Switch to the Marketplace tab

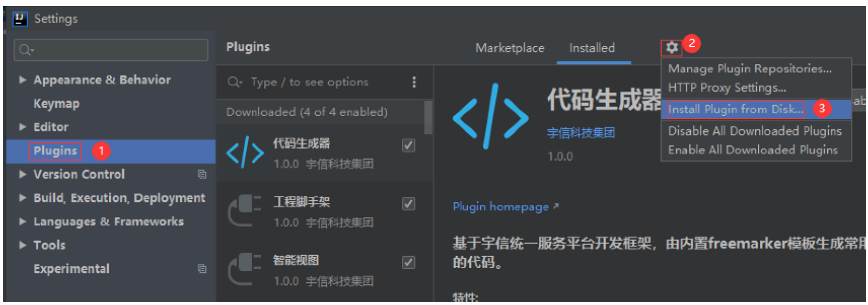coord(510,48)
